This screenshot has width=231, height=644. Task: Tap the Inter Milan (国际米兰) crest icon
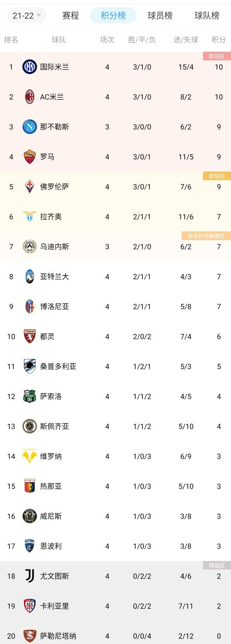[30, 67]
